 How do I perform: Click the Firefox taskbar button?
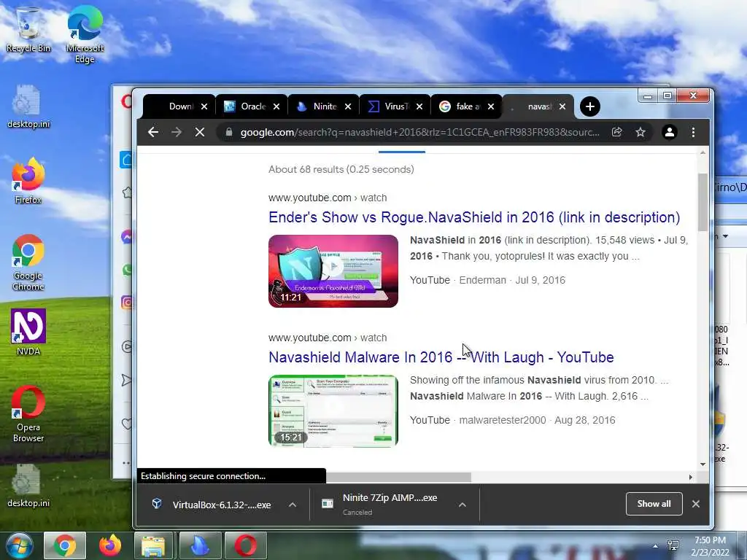110,545
